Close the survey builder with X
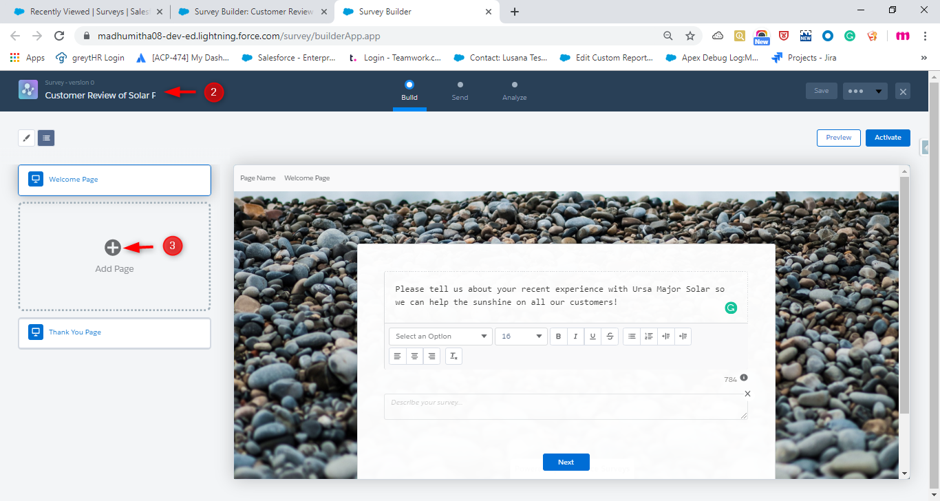 903,91
